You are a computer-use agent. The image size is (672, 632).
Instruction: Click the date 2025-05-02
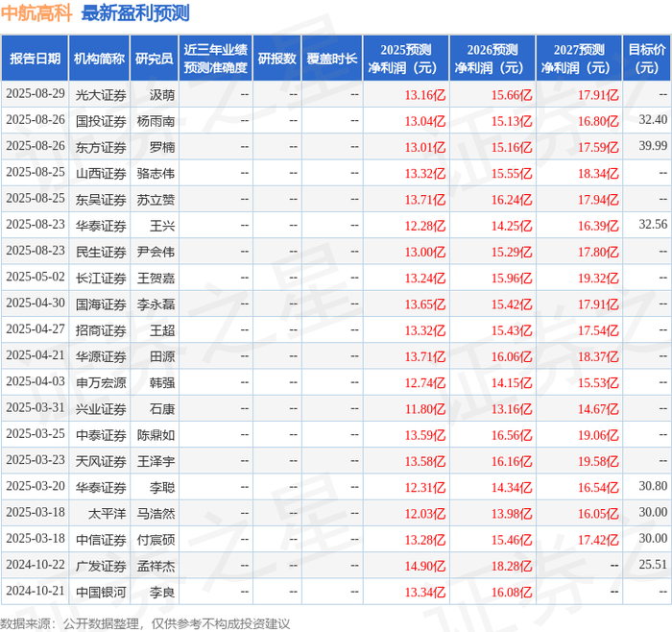pos(36,277)
